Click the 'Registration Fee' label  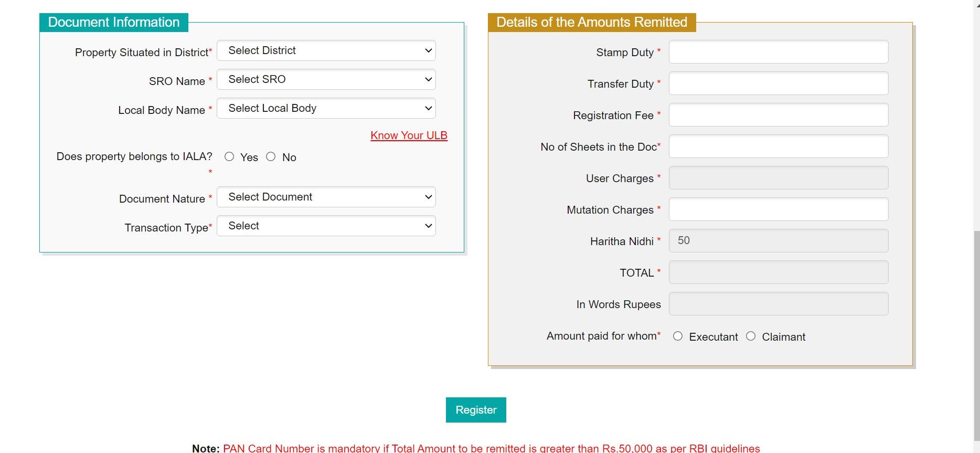pos(613,115)
